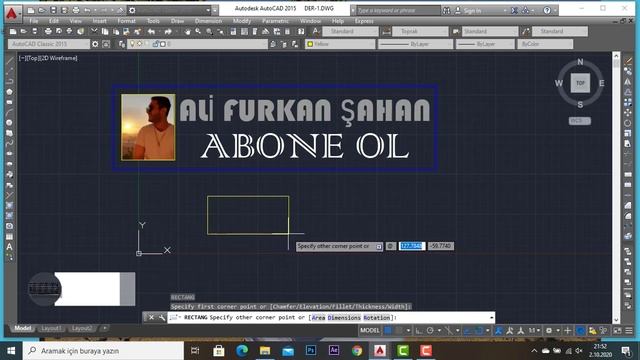Click the dynamic input X coordinate field
640x360 pixels.
point(412,246)
